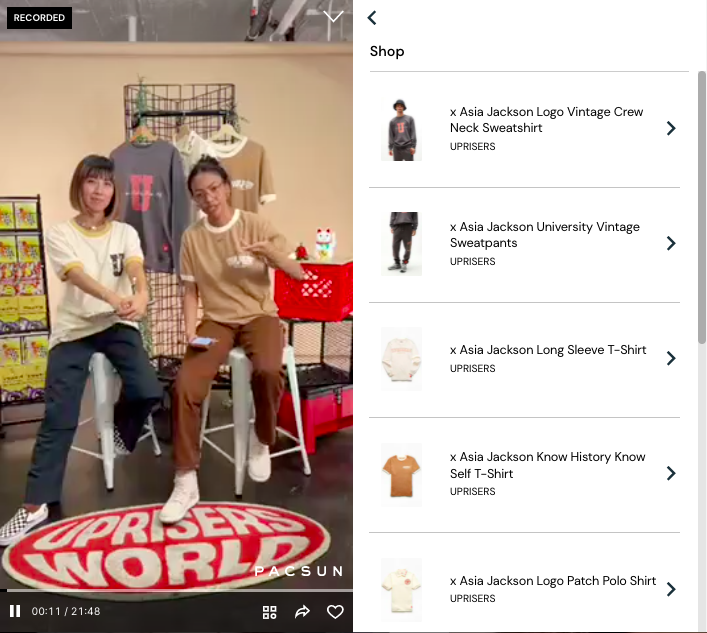Select x Asia Jackson Logo Vintage Crew Neck Sweatshirt title

546,119
